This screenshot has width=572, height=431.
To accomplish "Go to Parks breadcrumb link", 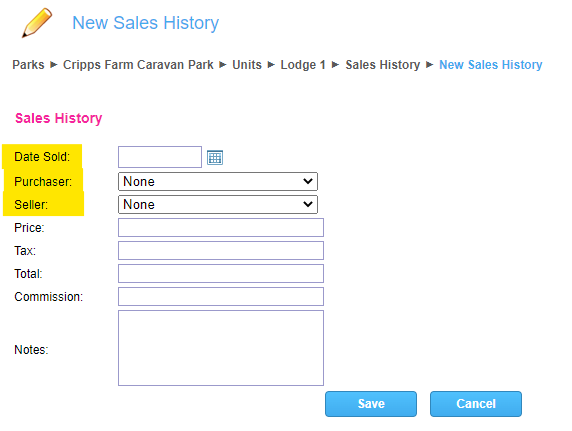I will point(28,65).
